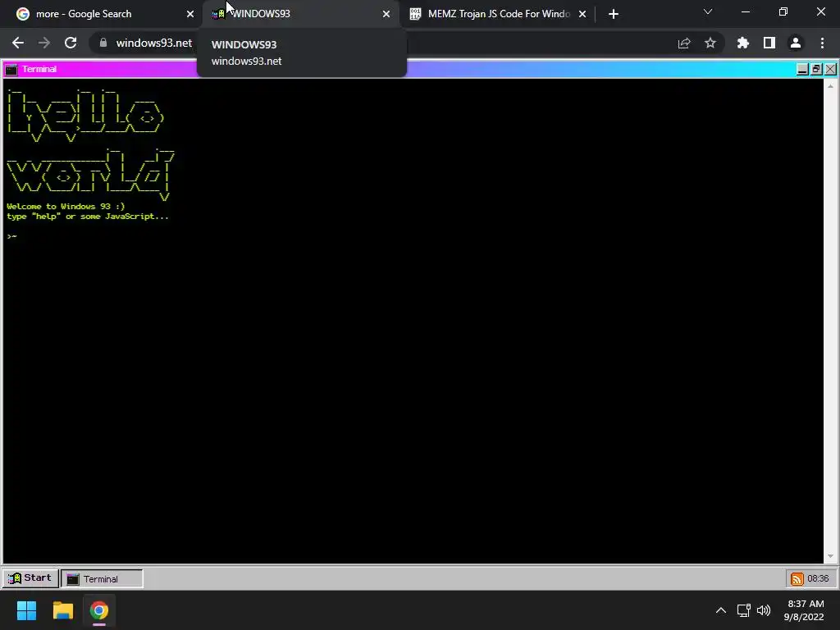Expand the tab search chevron
Screen dimensions: 840x630
point(708,11)
